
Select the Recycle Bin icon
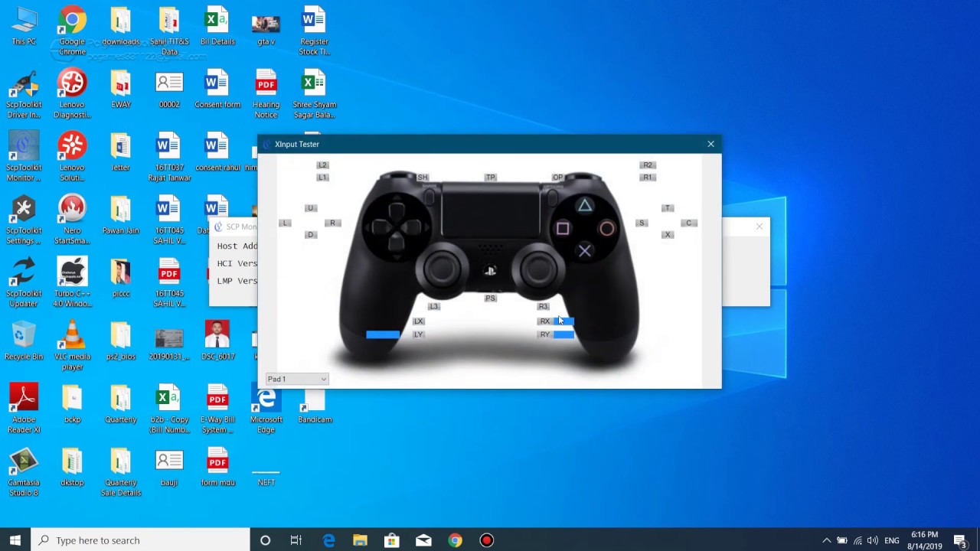[x=24, y=341]
